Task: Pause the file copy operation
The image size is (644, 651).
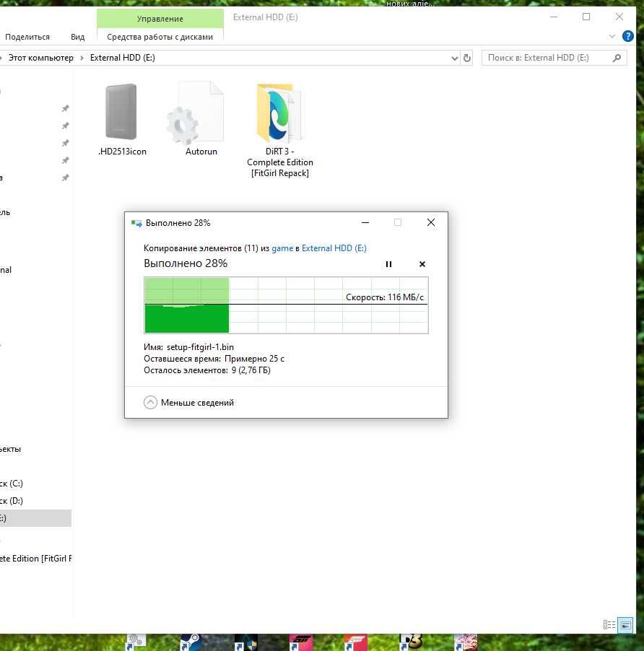Action: coord(388,264)
